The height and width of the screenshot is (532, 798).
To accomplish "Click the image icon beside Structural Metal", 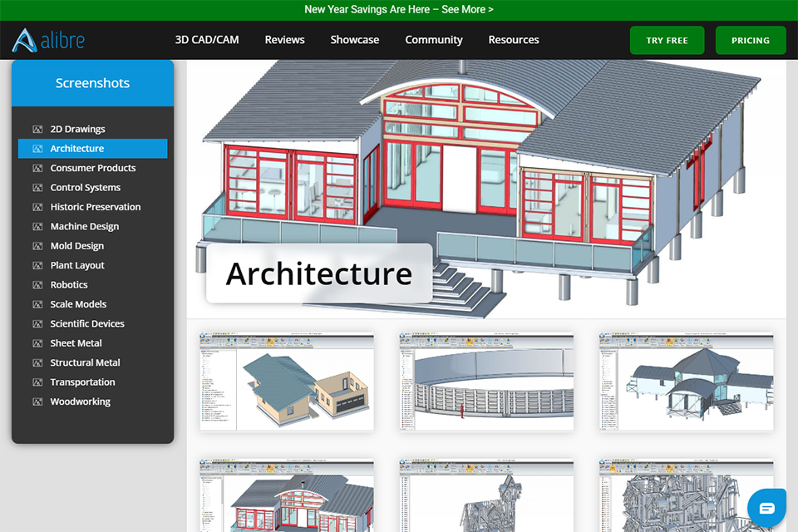I will point(37,363).
